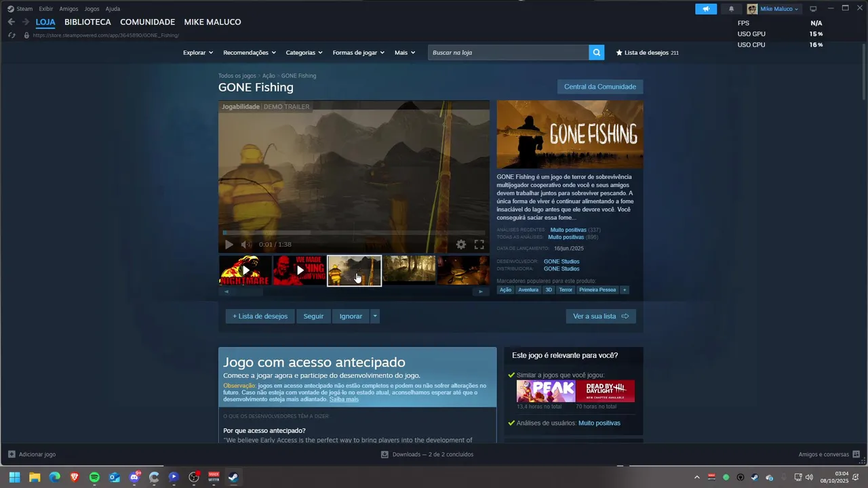Open Spotify from taskbar
The width and height of the screenshot is (868, 488).
point(94,477)
